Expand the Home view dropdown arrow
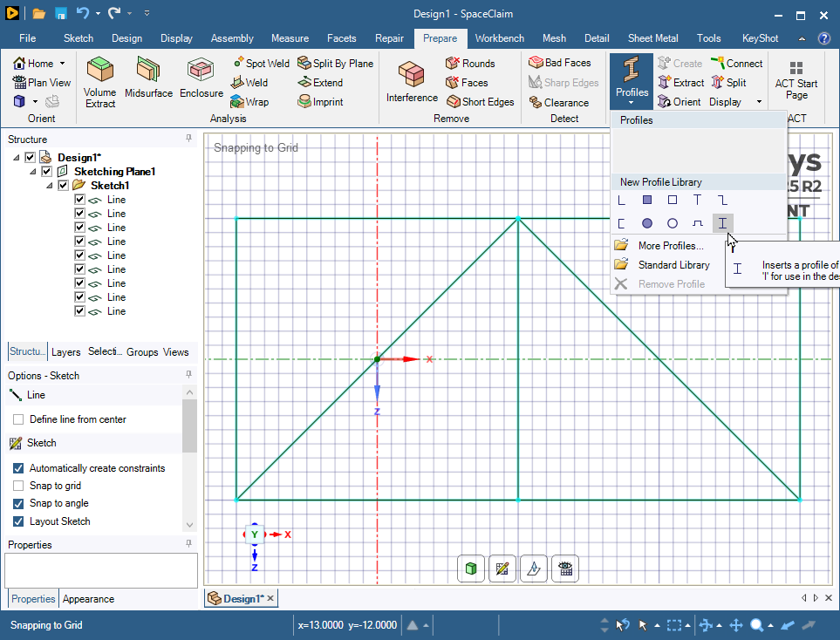The width and height of the screenshot is (840, 640). [x=62, y=64]
